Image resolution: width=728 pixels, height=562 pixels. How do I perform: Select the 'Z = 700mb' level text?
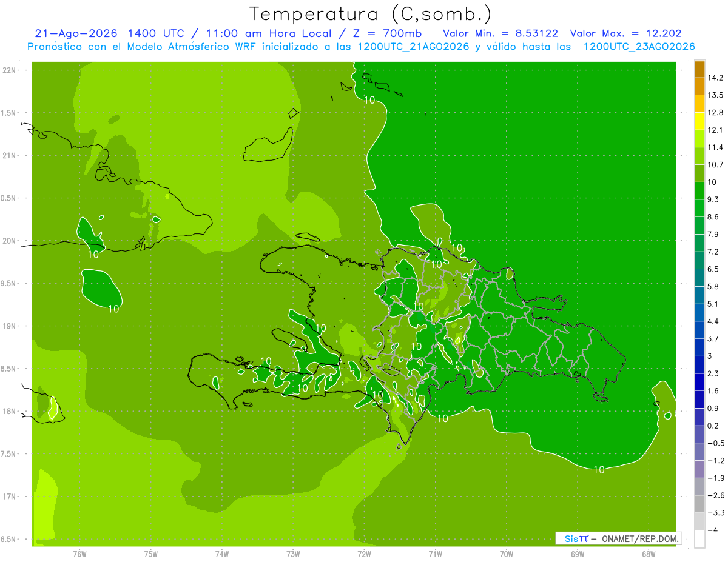388,33
